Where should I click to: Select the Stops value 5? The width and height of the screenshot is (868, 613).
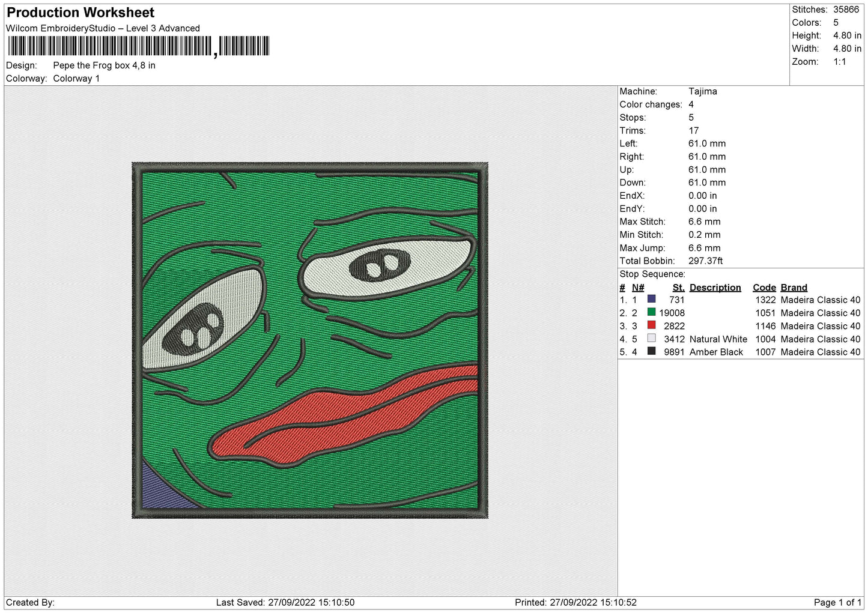tap(691, 118)
